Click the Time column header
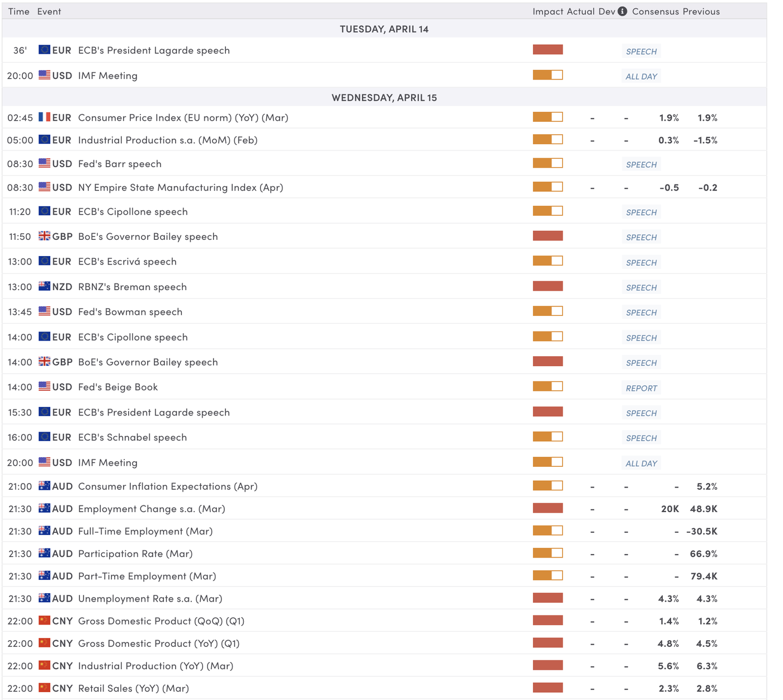The image size is (783, 700). (x=19, y=11)
